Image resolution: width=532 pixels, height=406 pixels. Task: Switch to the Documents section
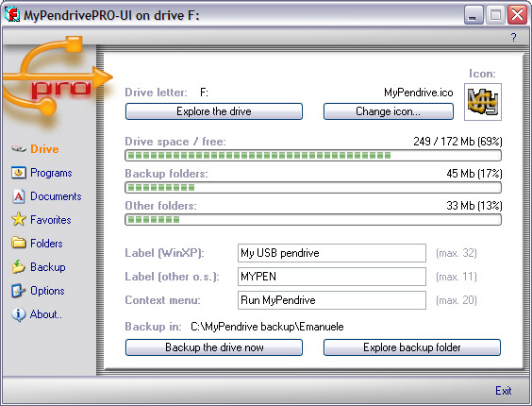[x=56, y=196]
